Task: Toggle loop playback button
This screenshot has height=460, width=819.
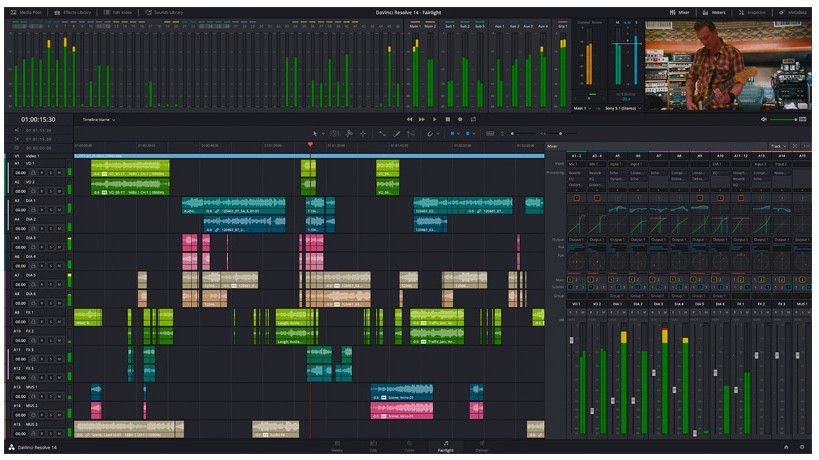Action: click(x=473, y=120)
